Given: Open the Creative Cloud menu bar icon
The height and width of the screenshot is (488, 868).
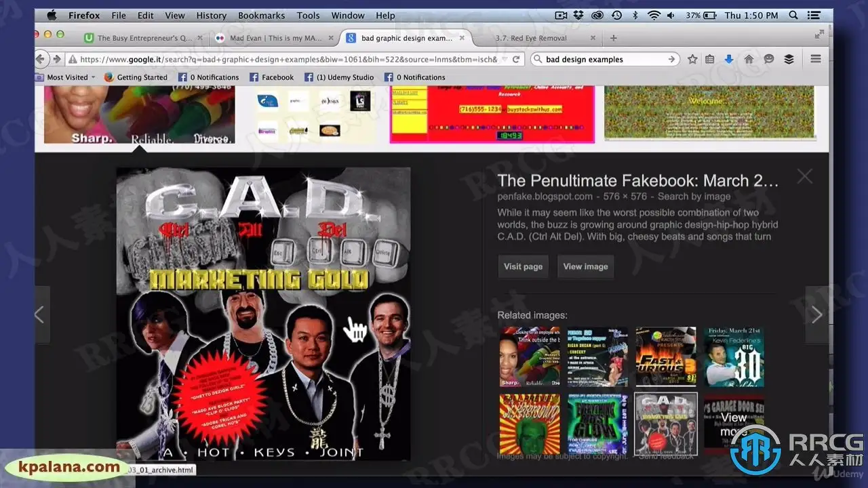Looking at the screenshot, I should pos(597,15).
